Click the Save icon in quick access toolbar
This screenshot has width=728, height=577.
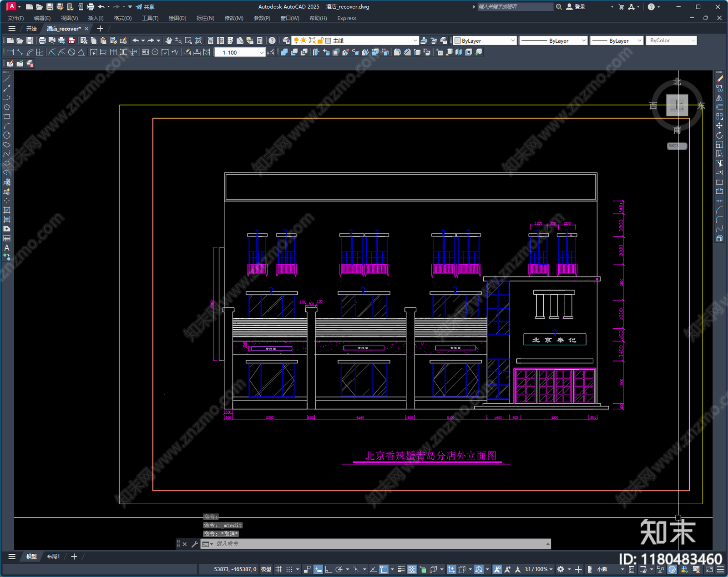(x=50, y=7)
